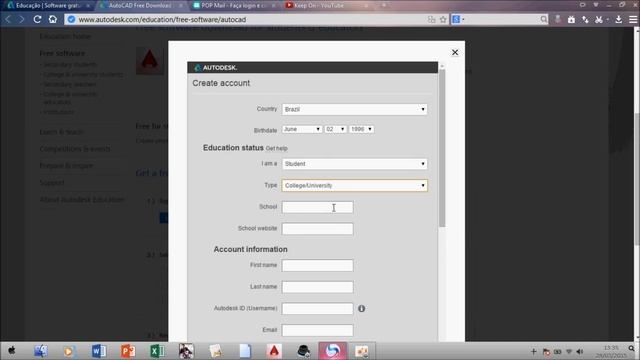Image resolution: width=640 pixels, height=360 pixels.
Task: Click the active browser icon in taskbar
Action: pyautogui.click(x=332, y=351)
